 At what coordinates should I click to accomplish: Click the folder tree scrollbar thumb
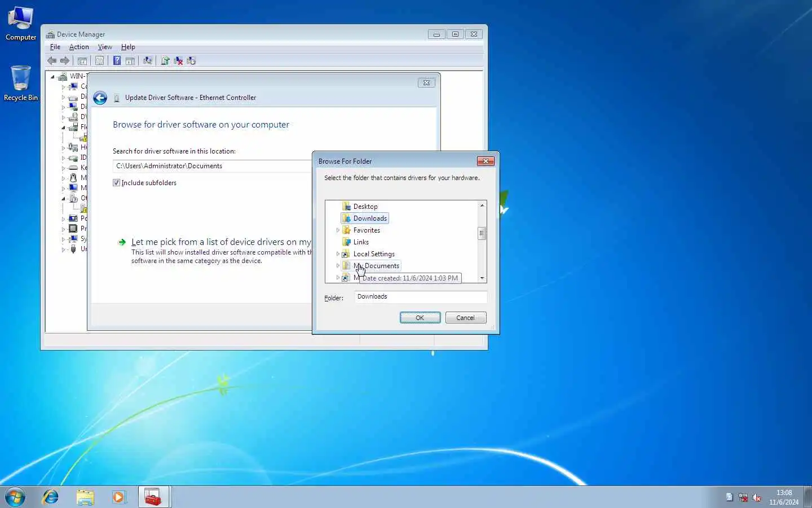482,233
